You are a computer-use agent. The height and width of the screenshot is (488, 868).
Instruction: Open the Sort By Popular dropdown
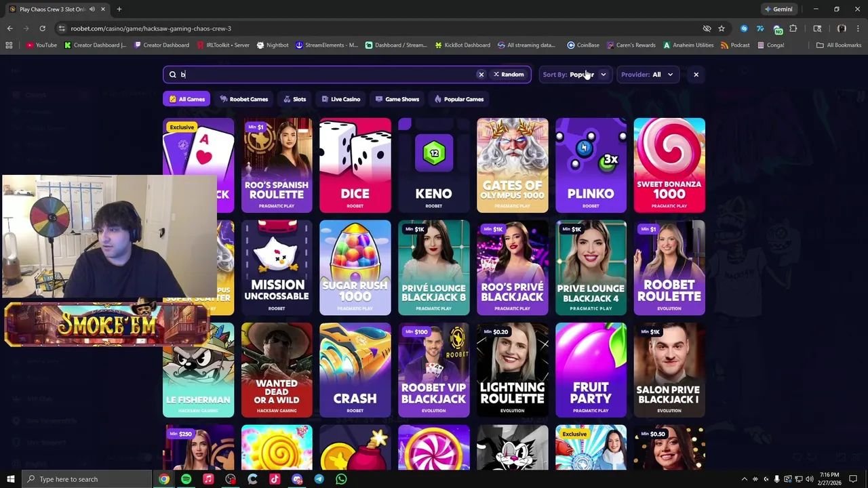pos(575,75)
